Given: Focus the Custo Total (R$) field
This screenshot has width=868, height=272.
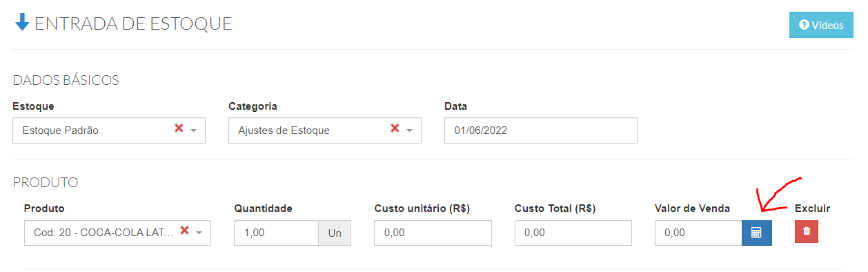Looking at the screenshot, I should [573, 233].
